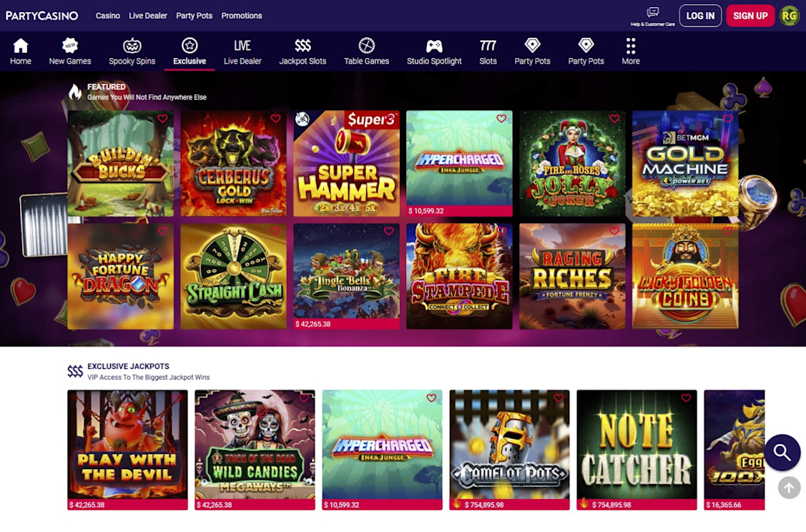Open Jackpot Slots category
Screen dimensions: 806x532
(303, 51)
